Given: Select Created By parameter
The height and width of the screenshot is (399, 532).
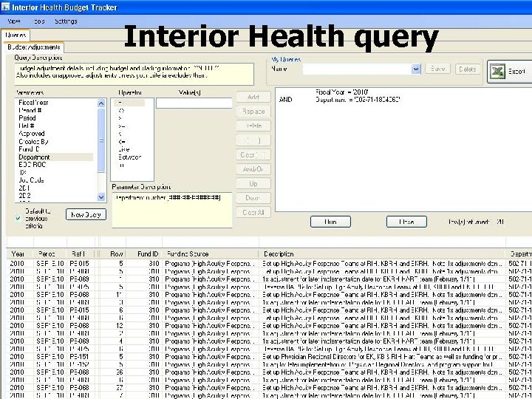Looking at the screenshot, I should click(x=33, y=141).
